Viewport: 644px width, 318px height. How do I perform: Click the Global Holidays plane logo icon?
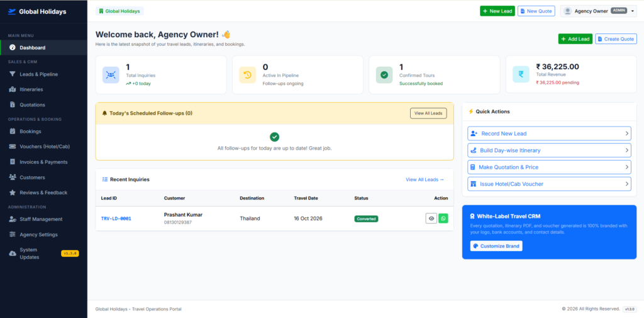click(12, 11)
